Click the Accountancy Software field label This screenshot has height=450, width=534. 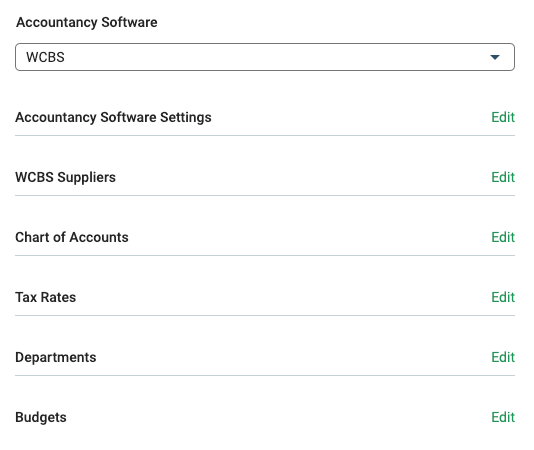pyautogui.click(x=87, y=22)
